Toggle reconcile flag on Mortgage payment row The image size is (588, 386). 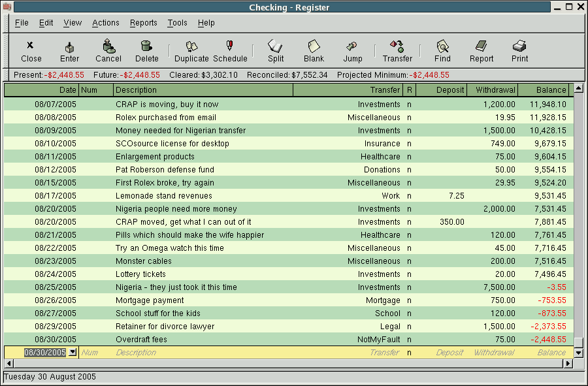[x=410, y=300]
